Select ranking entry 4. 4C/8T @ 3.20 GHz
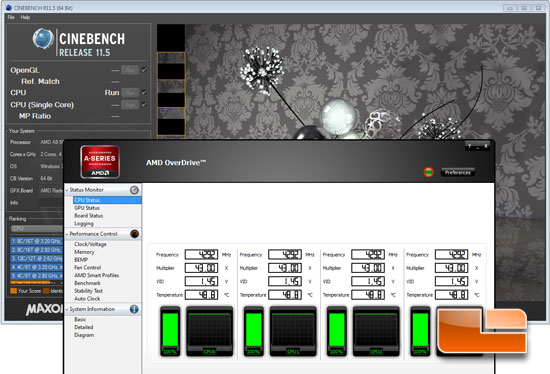Viewport: 550px width, 374px height. 36,267
